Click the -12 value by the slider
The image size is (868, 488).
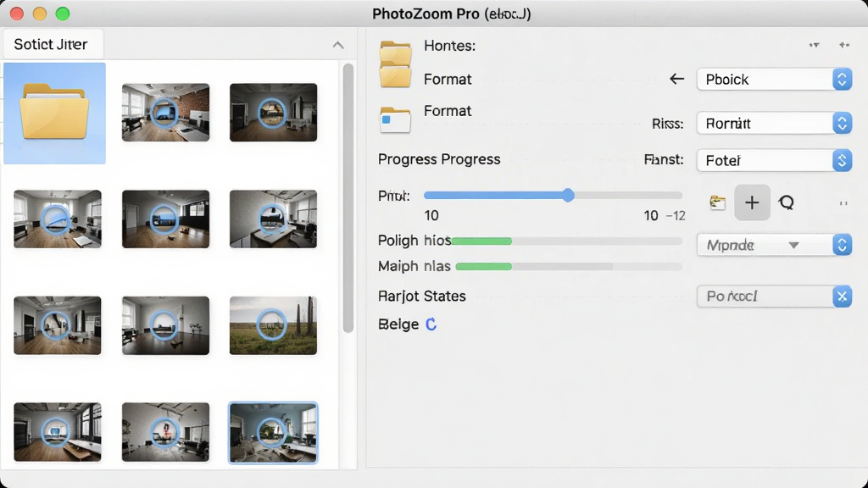point(676,216)
